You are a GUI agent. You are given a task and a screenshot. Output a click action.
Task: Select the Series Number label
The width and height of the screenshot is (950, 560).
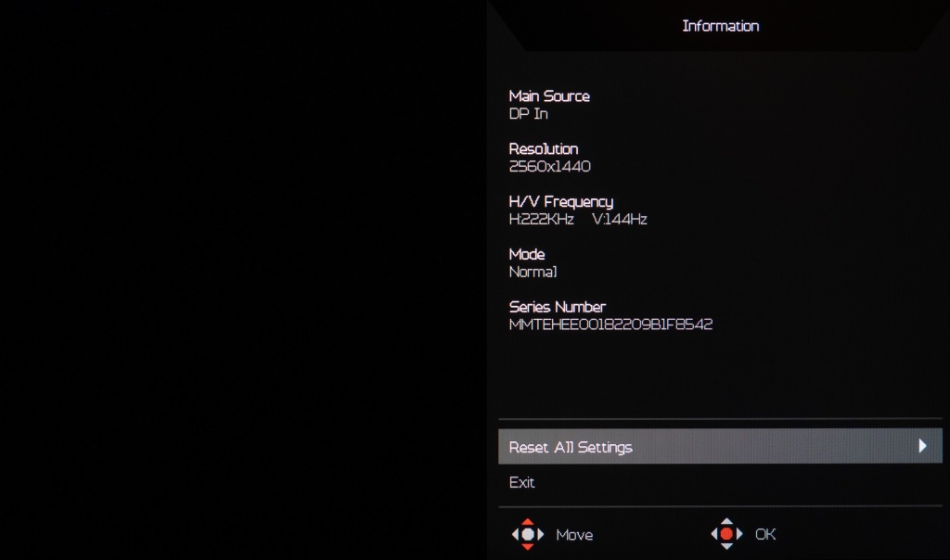tap(557, 307)
